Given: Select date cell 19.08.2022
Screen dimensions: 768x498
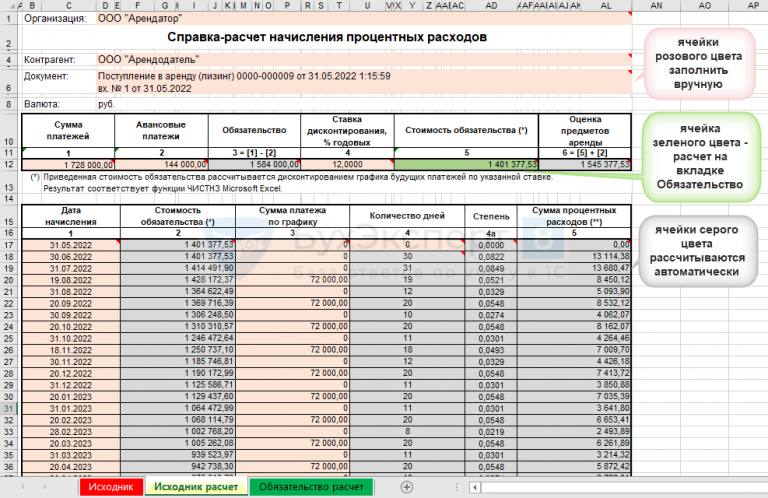Looking at the screenshot, I should (71, 280).
